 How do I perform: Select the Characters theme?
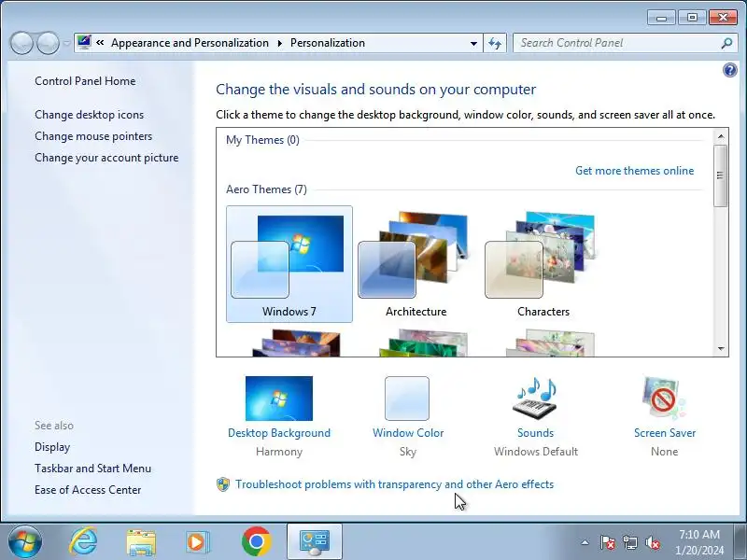(543, 264)
